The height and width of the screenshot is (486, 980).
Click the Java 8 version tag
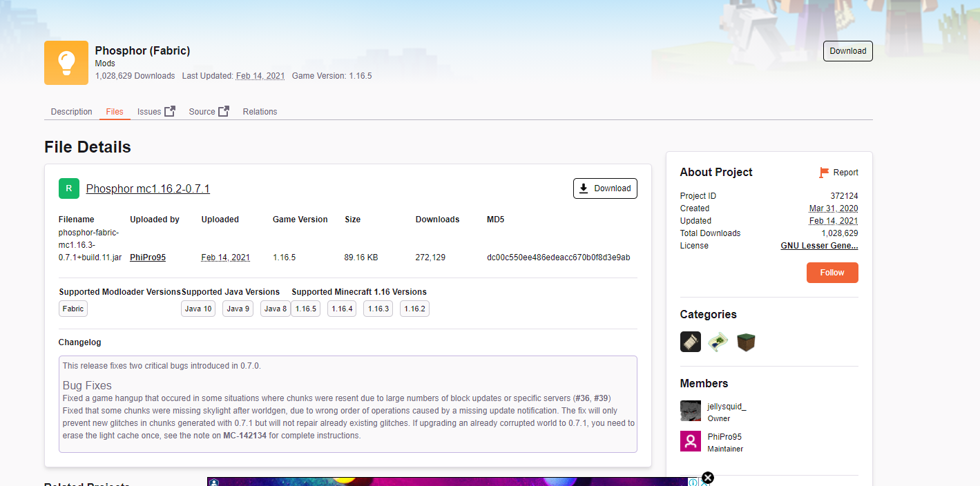(x=276, y=309)
